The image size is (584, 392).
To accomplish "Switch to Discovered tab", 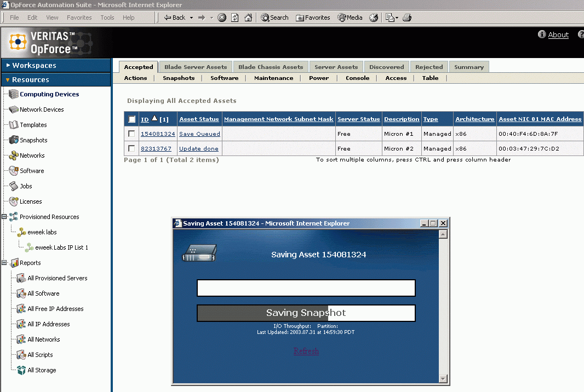I will [387, 67].
